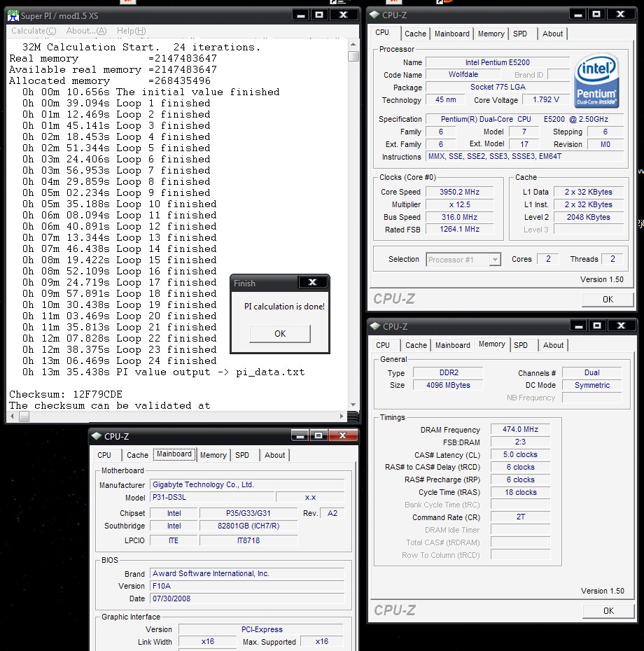Click the Command Rate 2T value
Screen dimensions: 644x651
tap(520, 517)
